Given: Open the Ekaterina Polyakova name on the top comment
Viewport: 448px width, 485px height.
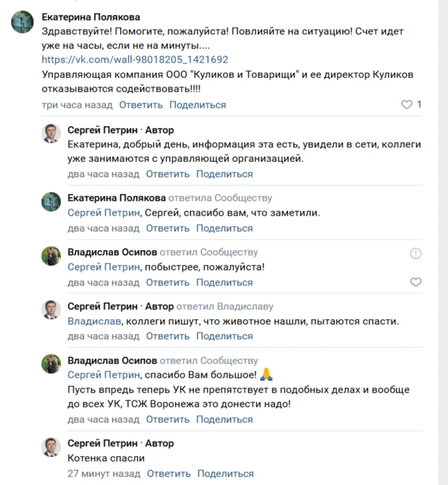Looking at the screenshot, I should [x=90, y=17].
